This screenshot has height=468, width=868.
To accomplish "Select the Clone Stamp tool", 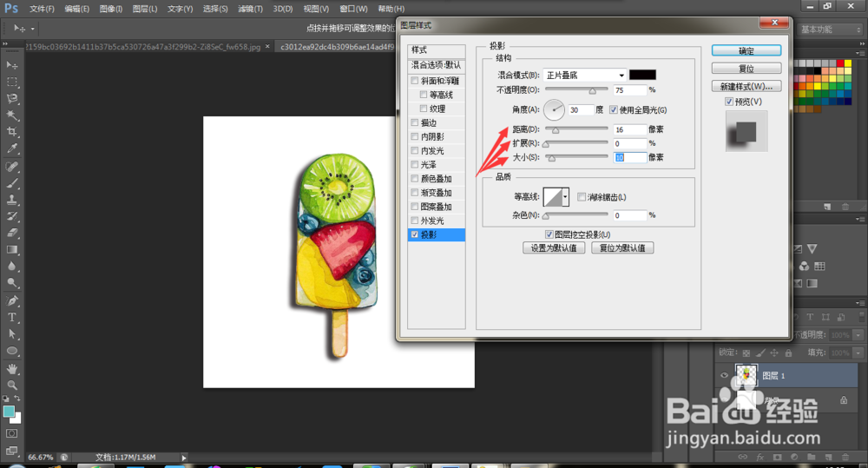I will point(11,200).
